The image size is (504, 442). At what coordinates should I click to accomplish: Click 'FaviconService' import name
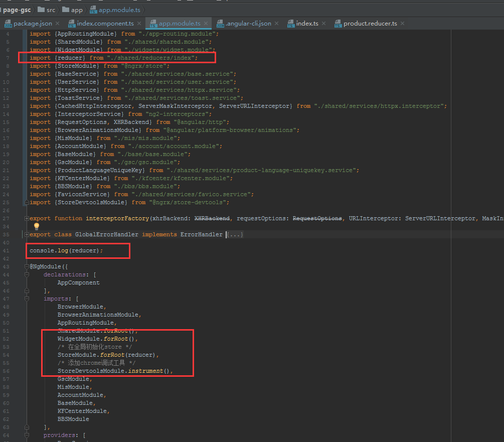pos(82,194)
